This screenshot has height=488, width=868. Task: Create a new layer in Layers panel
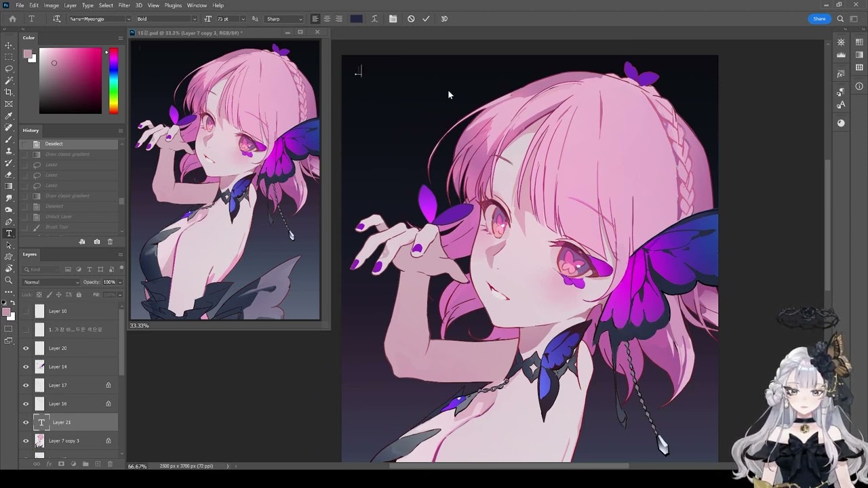[98, 464]
